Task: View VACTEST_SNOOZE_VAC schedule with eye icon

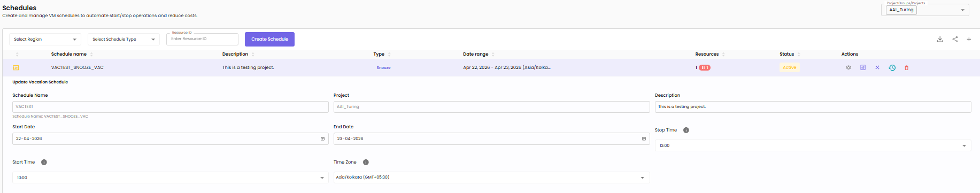Action: pos(848,67)
